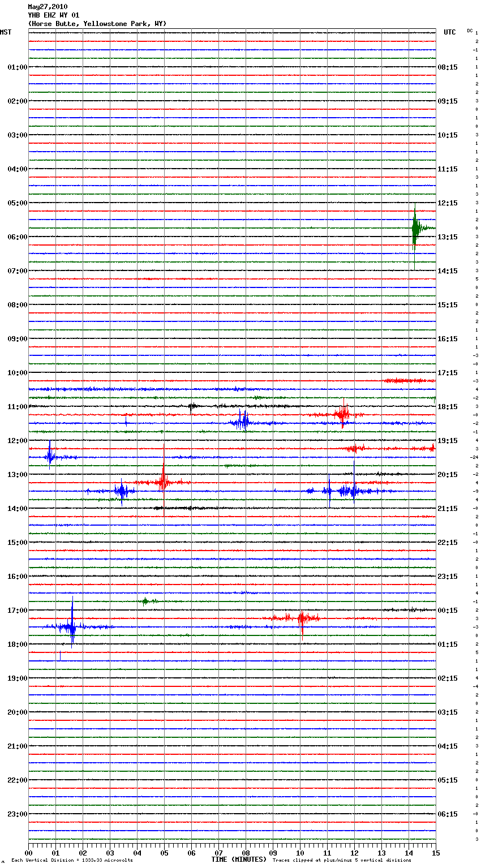Viewport: 481px width, 868px height.
Task: Select the 06:00 MST time label
Action: [x=18, y=237]
